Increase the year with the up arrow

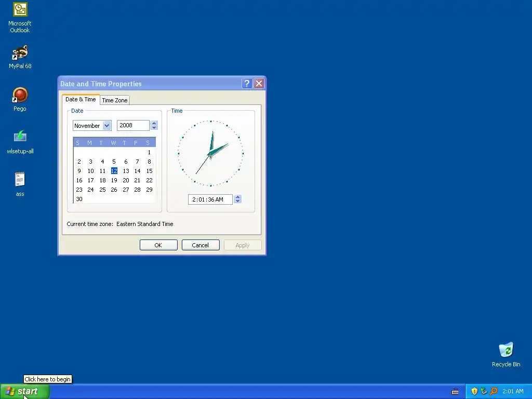point(154,123)
